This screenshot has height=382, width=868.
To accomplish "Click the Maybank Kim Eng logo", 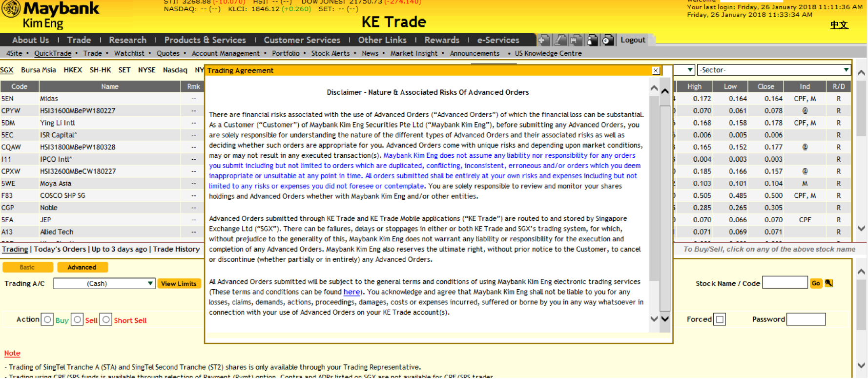I will [50, 16].
